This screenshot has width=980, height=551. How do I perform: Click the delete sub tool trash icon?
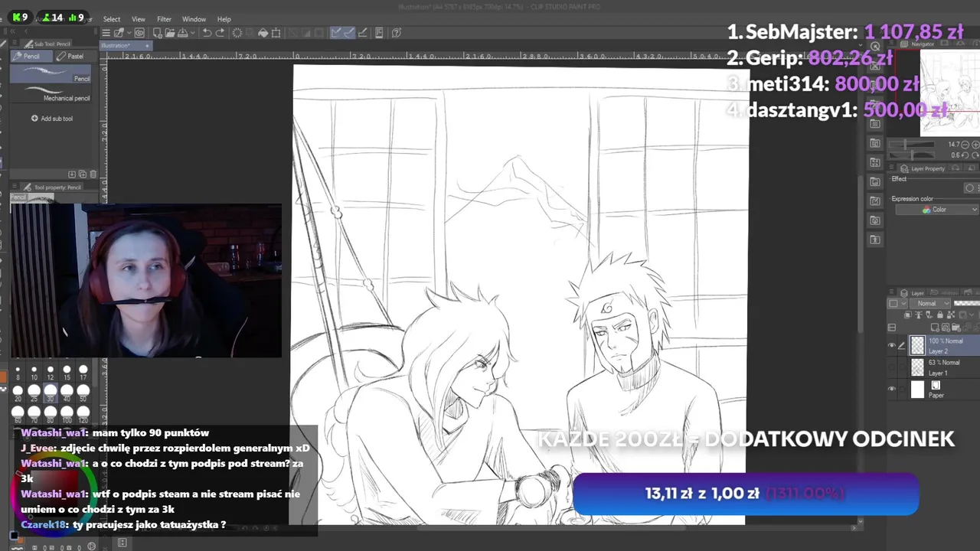coord(93,174)
